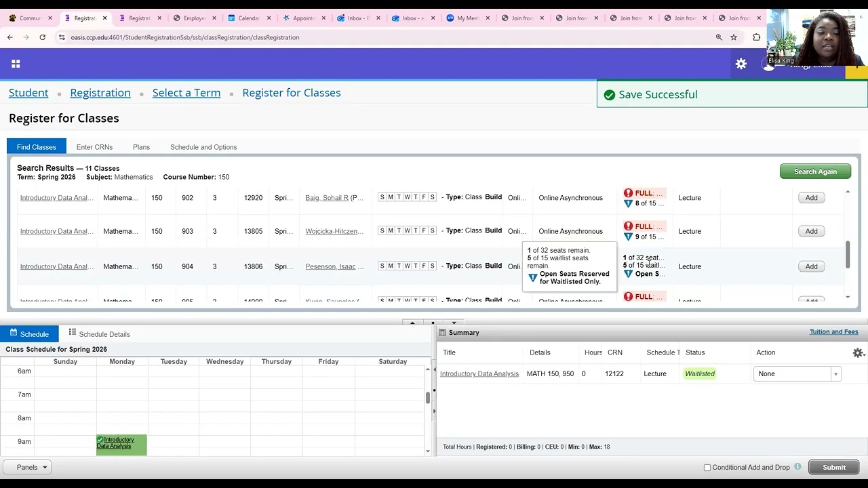The height and width of the screenshot is (488, 868).
Task: Click the Open Seats icon for section 904
Action: (x=628, y=274)
